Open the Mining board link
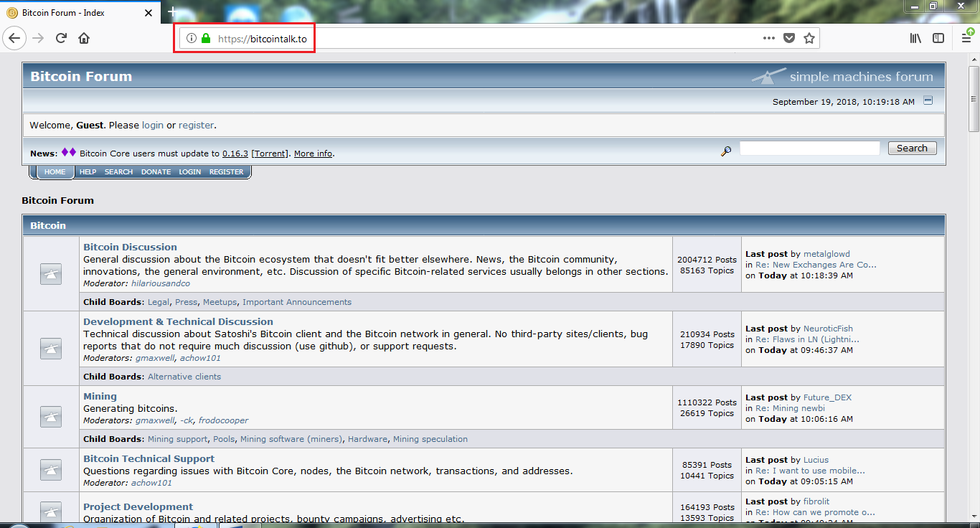Viewport: 980px width, 528px height. 100,396
